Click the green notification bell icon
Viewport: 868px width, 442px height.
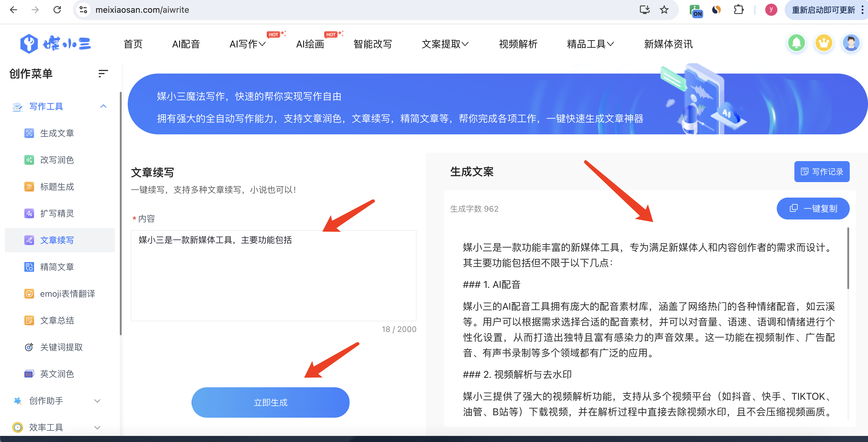click(796, 43)
